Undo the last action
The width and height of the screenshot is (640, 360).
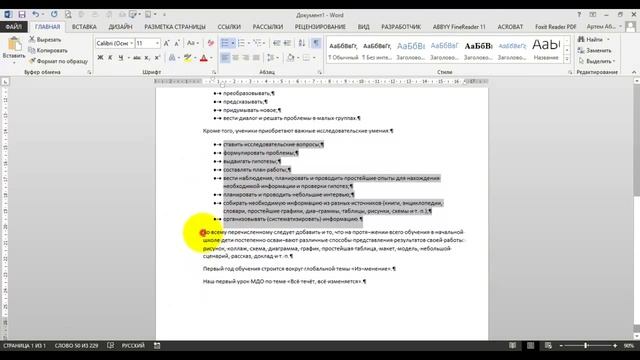(36, 15)
